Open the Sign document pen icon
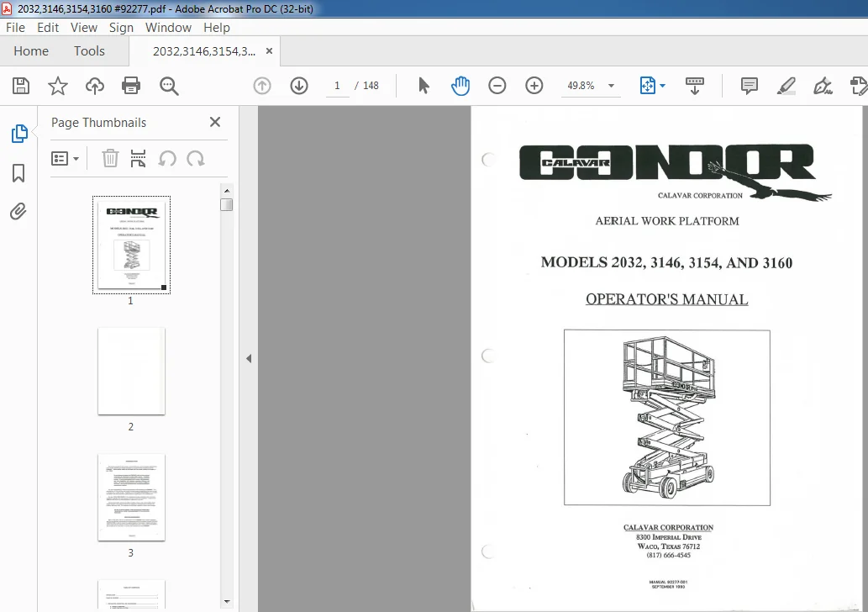The image size is (868, 612). tap(823, 86)
